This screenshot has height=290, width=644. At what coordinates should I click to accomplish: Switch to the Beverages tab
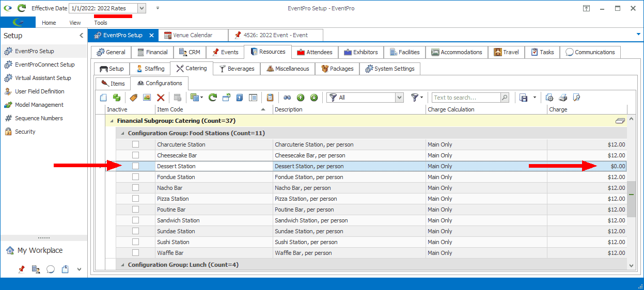(x=237, y=69)
